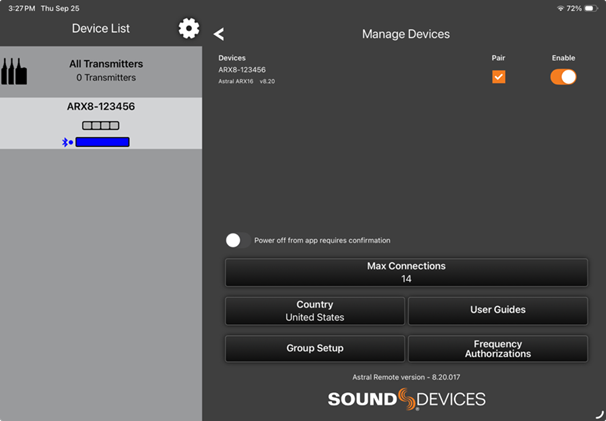Tap the Astral Remote version text
This screenshot has height=421, width=606.
click(x=406, y=377)
